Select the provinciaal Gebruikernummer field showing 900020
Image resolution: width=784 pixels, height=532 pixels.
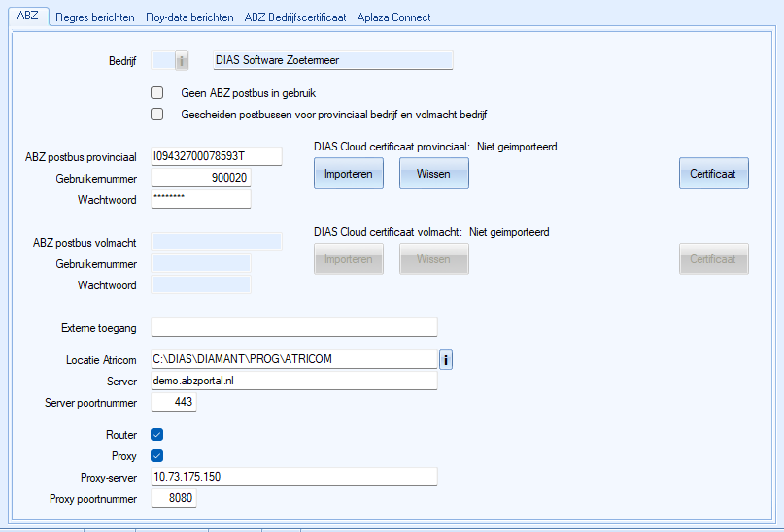(200, 178)
